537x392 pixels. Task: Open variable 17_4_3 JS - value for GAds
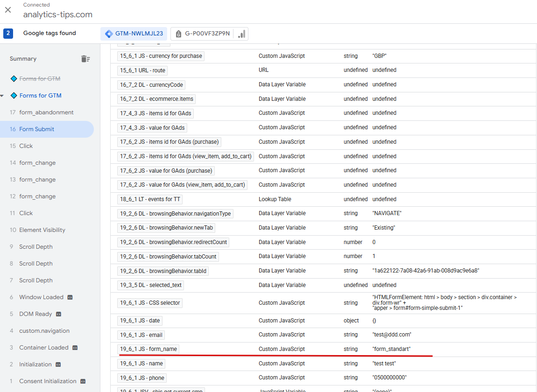152,128
